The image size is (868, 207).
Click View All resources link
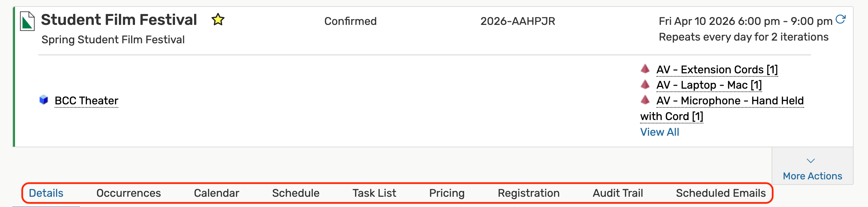[660, 132]
